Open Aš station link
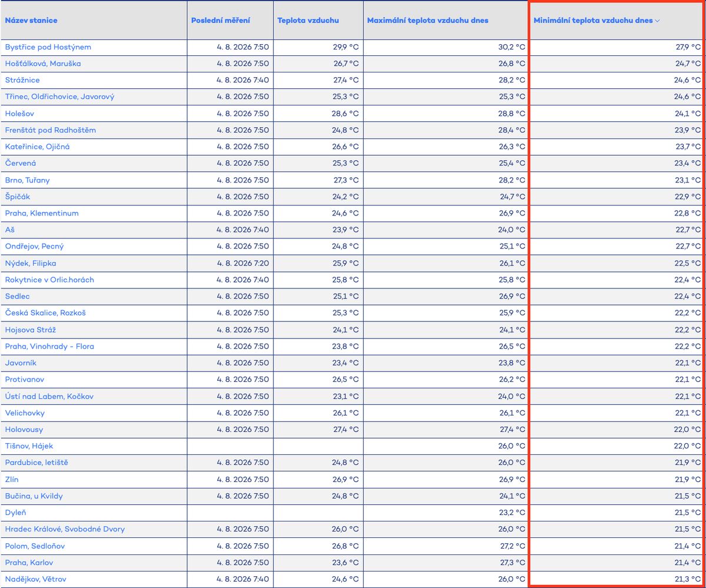 click(10, 230)
